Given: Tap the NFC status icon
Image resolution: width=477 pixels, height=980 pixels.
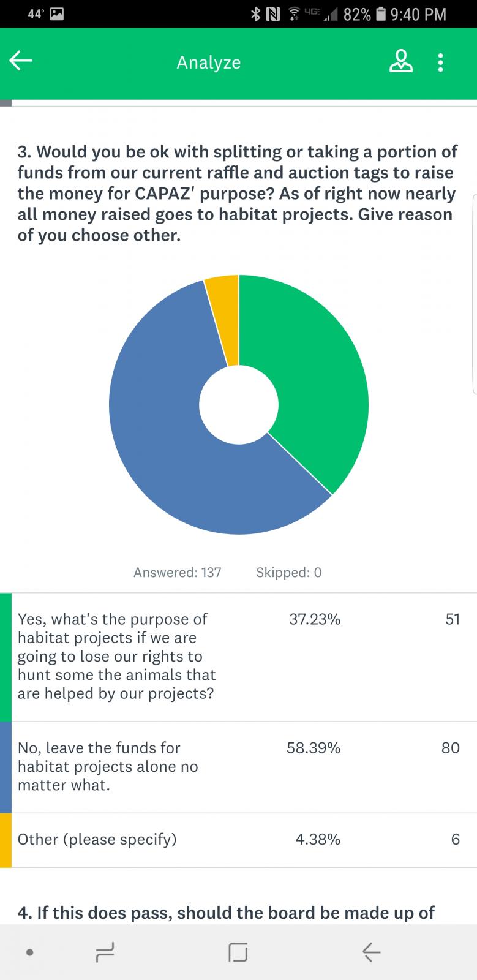Looking at the screenshot, I should click(273, 14).
